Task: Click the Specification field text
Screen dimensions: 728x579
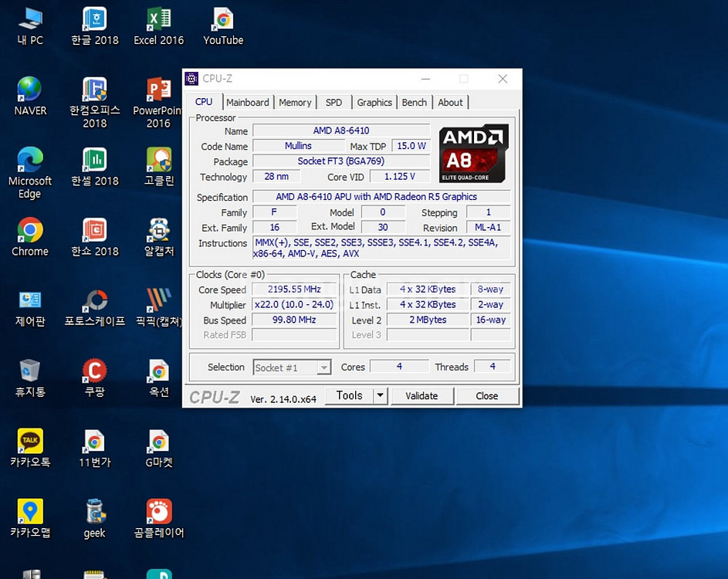Action: [x=377, y=197]
